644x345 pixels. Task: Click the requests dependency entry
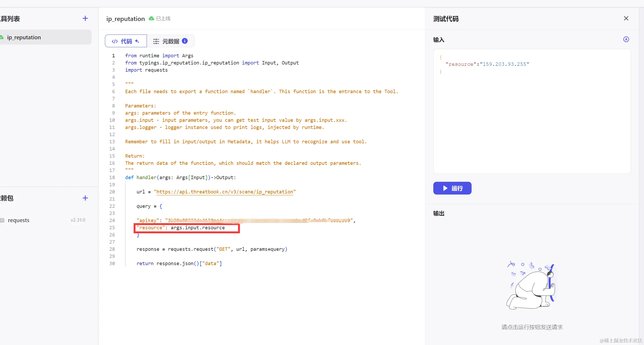19,220
